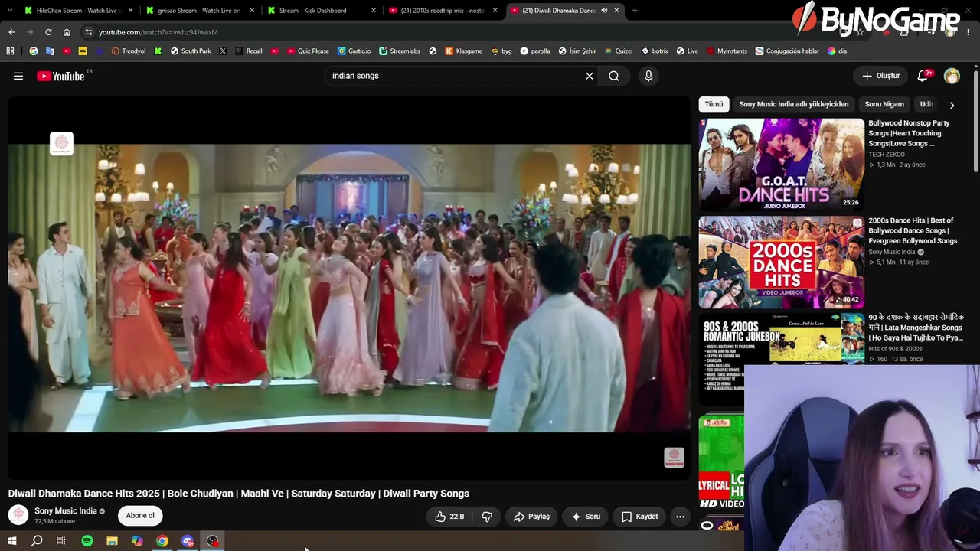This screenshot has height=551, width=980.
Task: Close the Diwali Dhamaka tab
Action: (616, 11)
